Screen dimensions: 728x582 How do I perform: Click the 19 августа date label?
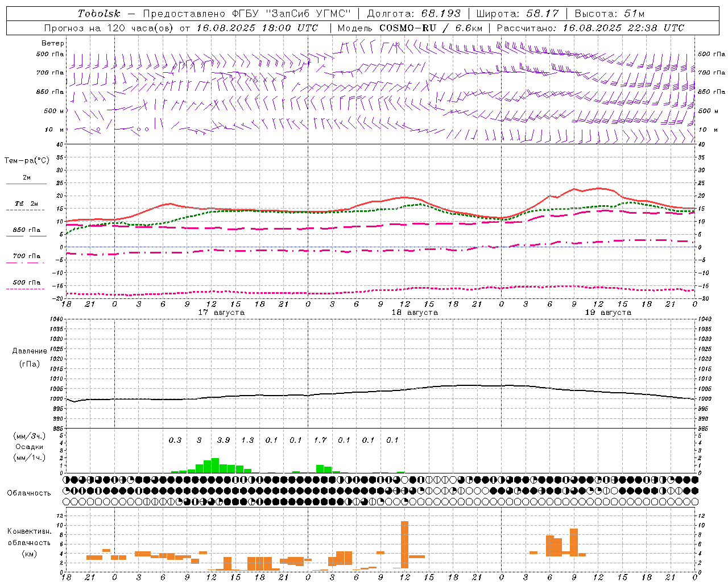pos(608,313)
